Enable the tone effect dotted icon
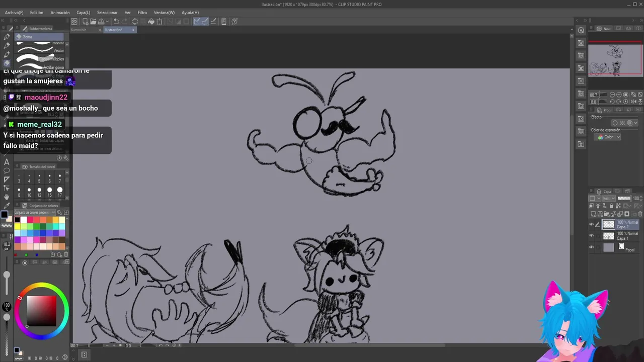The width and height of the screenshot is (644, 362). coord(622,123)
